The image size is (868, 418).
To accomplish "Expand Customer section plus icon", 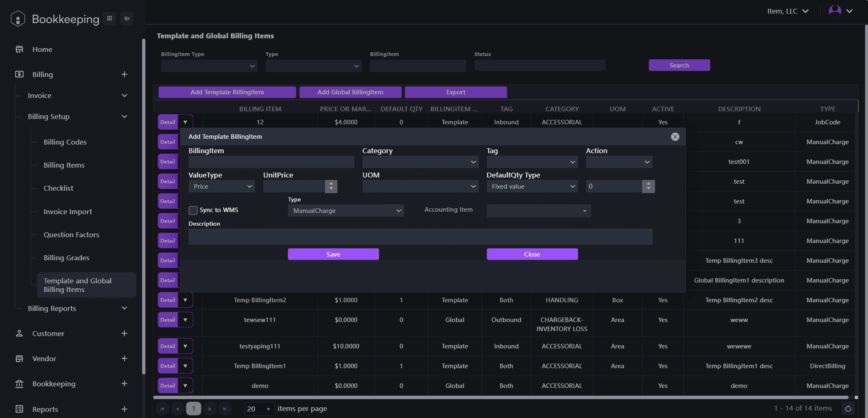I will (x=124, y=333).
